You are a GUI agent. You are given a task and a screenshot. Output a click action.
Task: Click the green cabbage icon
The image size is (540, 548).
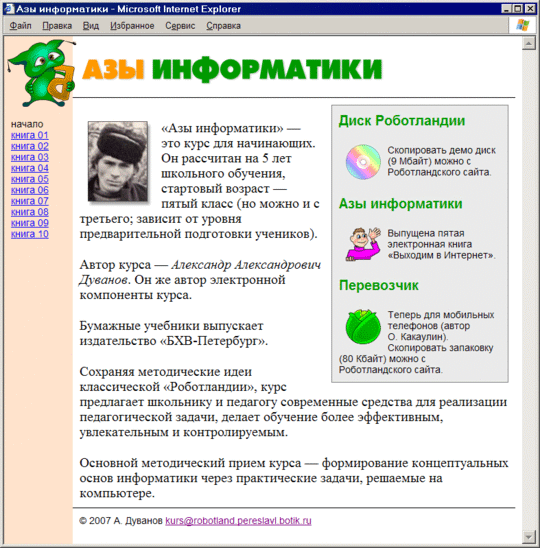[x=363, y=326]
